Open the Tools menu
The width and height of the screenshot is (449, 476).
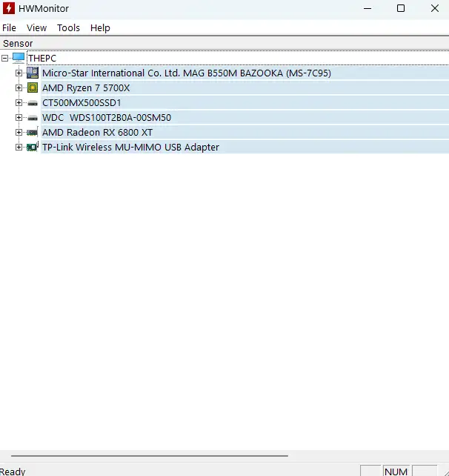pyautogui.click(x=69, y=28)
